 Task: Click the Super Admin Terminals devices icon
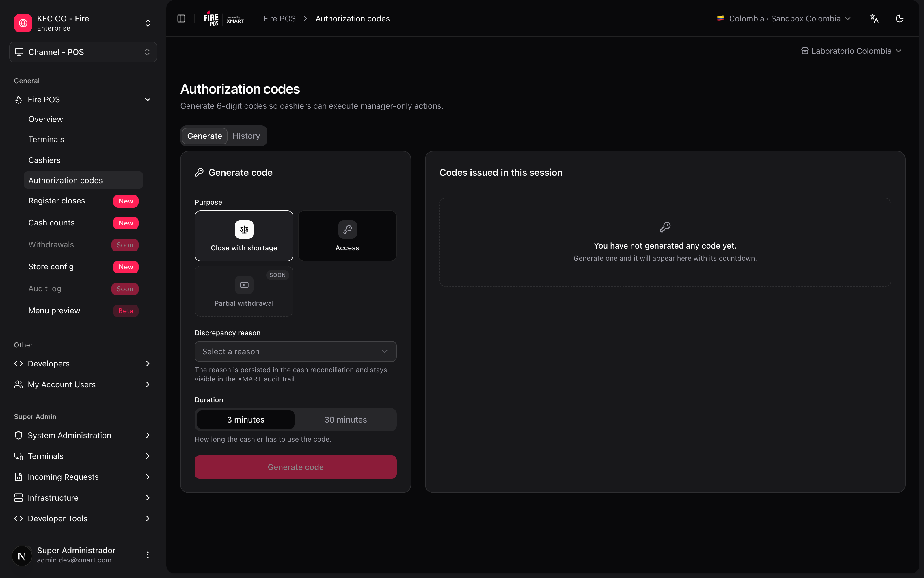coord(18,456)
